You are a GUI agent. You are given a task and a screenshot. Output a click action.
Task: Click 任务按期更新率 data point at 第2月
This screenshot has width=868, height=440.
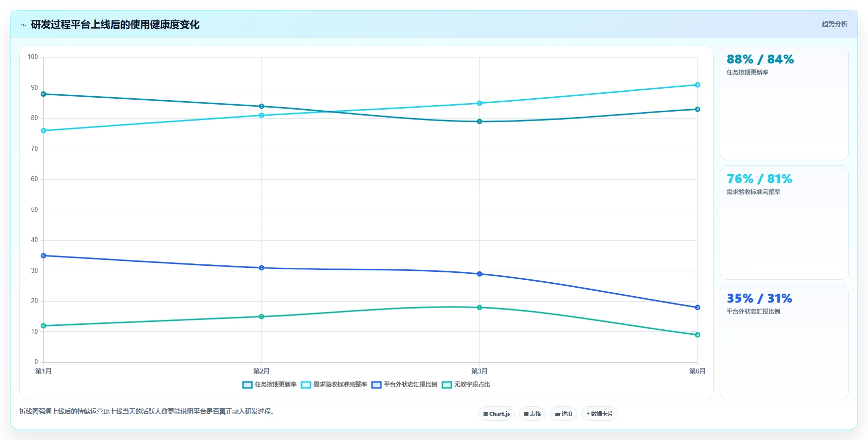[261, 106]
